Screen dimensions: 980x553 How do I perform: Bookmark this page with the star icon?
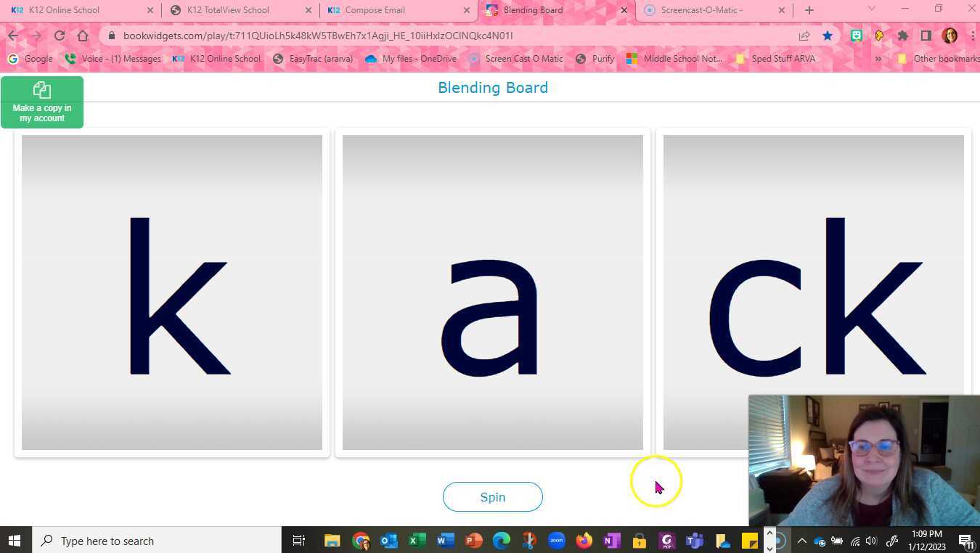tap(828, 35)
